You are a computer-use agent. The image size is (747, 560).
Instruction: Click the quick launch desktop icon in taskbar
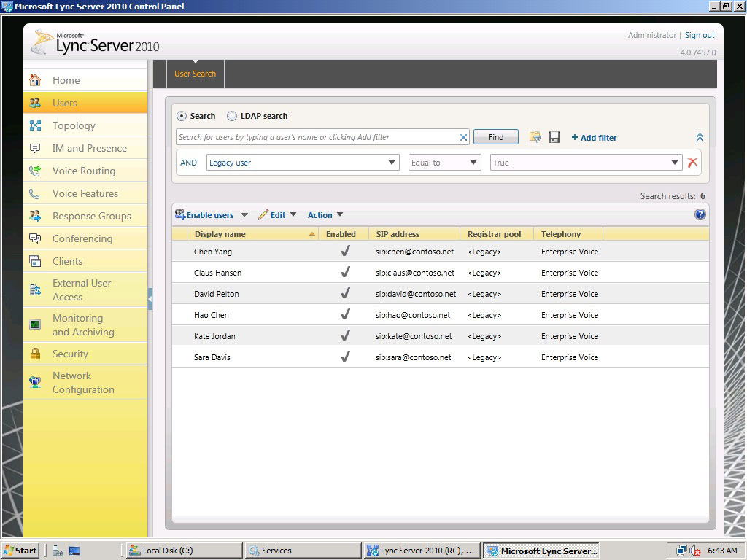(x=74, y=551)
